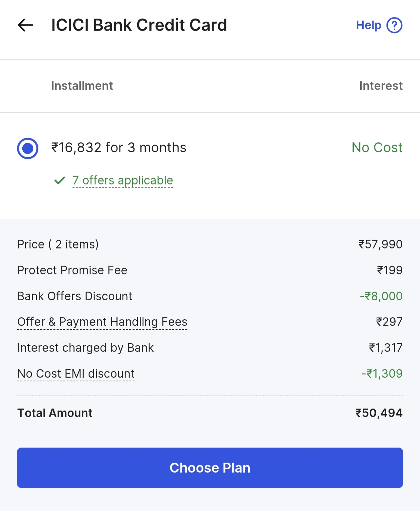Click the Interest column header
The width and height of the screenshot is (420, 511).
381,86
